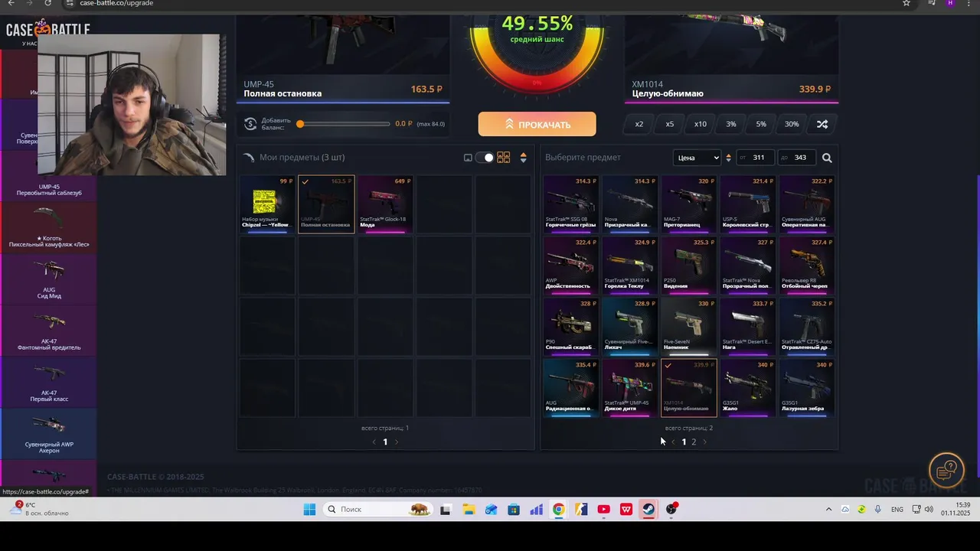Pick the USP-S item priced 321.4
The width and height of the screenshot is (980, 551).
[748, 204]
